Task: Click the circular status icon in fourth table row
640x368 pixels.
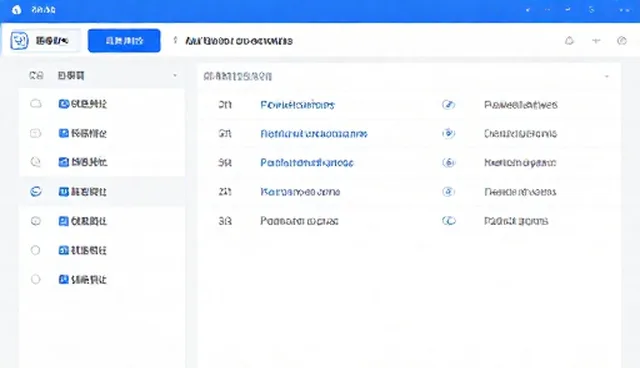Action: tap(449, 192)
